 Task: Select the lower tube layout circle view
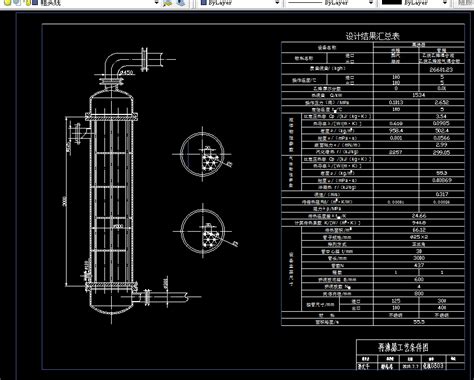pos(203,231)
